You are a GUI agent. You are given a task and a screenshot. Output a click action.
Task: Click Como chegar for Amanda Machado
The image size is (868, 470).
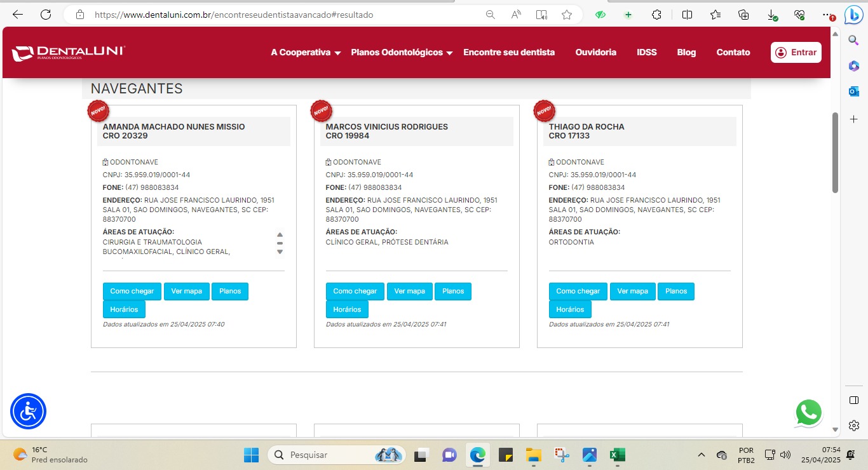[x=132, y=291]
